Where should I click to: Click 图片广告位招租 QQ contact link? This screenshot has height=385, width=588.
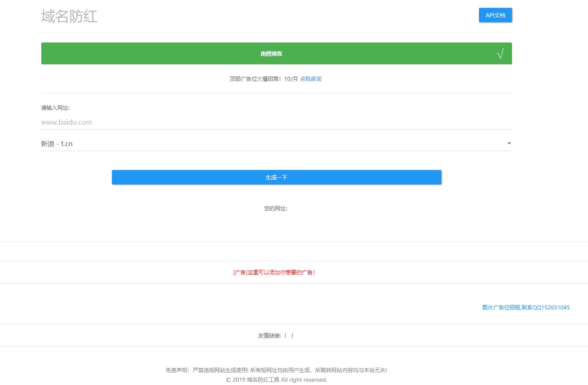point(526,307)
